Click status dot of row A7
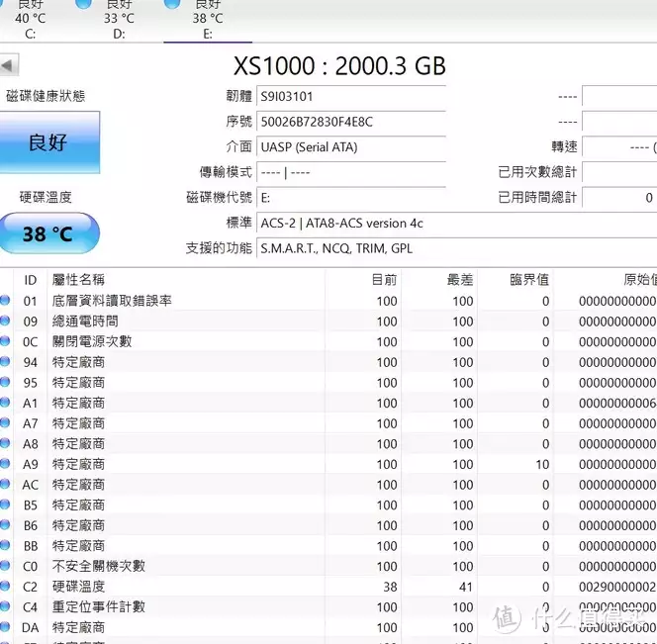This screenshot has width=657, height=644. (5, 422)
